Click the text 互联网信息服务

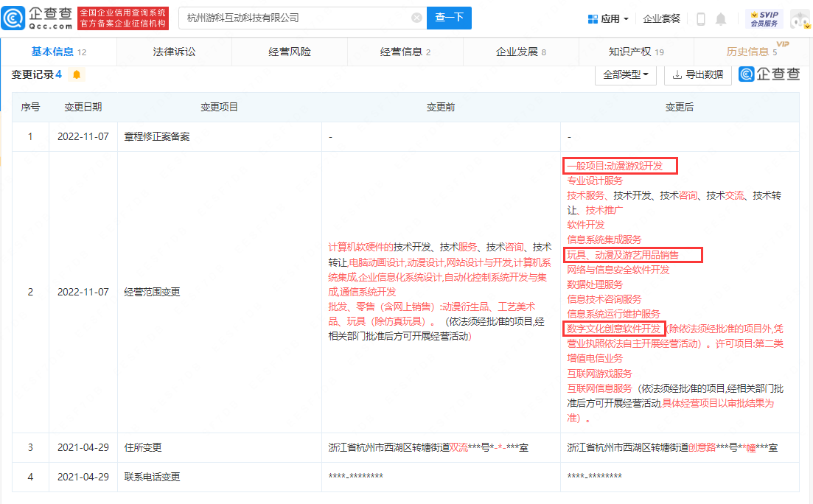(x=599, y=388)
